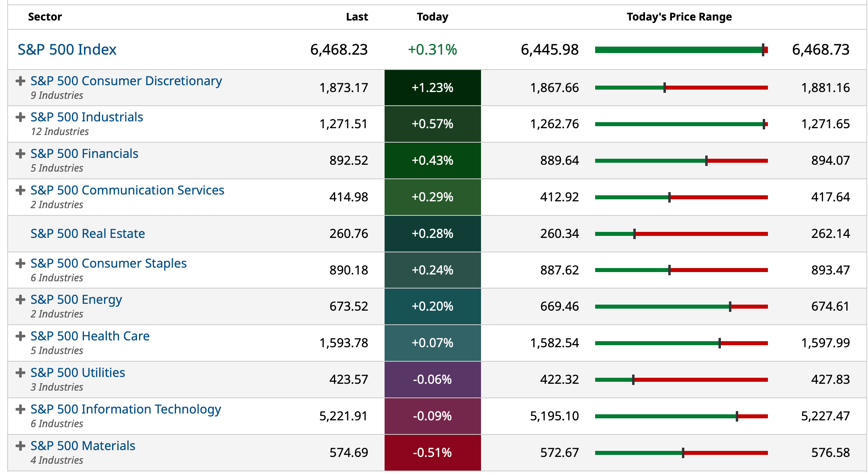Image resolution: width=868 pixels, height=475 pixels.
Task: Click the S&P 500 Index price range bar
Action: tap(681, 50)
